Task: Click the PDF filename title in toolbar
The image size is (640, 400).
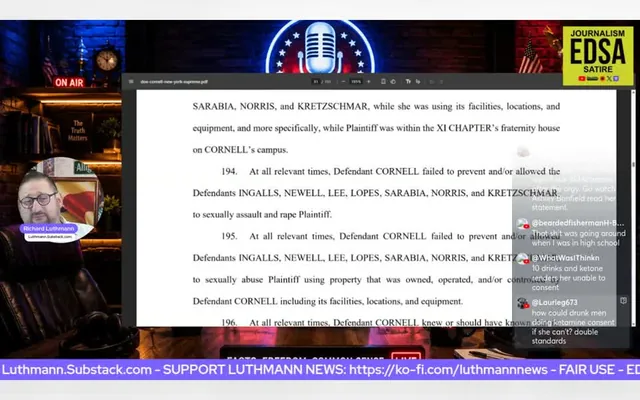Action: click(x=174, y=82)
